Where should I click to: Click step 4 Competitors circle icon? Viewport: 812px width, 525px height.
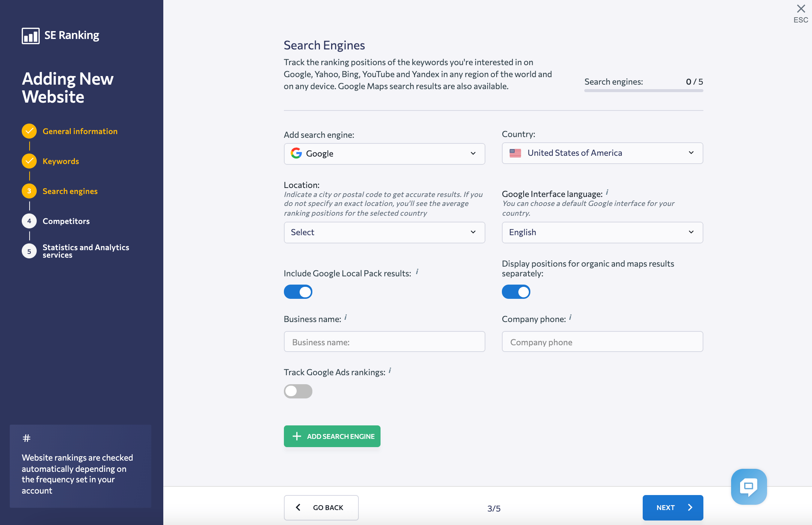pyautogui.click(x=29, y=221)
